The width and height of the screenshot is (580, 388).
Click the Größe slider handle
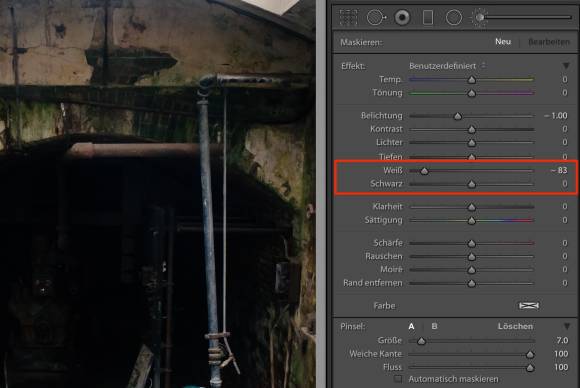421,341
